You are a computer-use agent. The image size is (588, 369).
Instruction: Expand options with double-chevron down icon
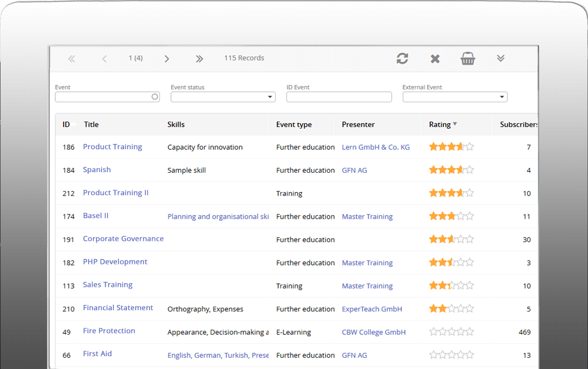[x=500, y=58]
